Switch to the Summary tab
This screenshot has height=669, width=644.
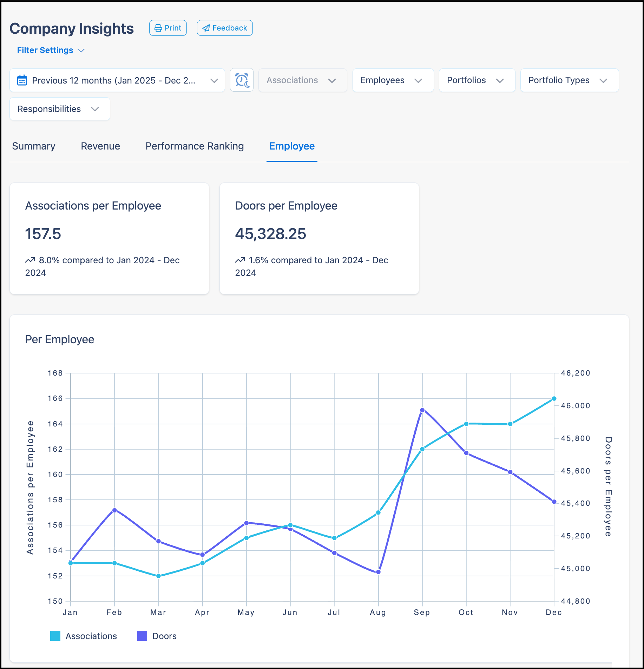coord(33,146)
